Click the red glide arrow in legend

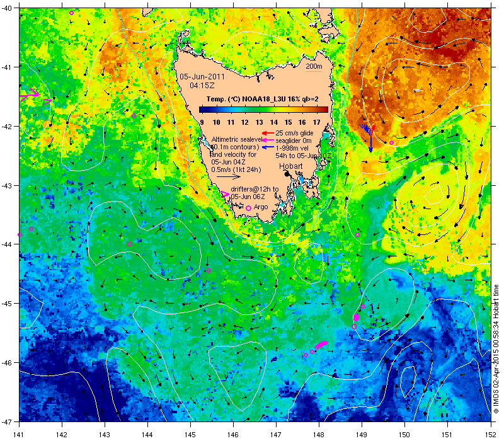pyautogui.click(x=268, y=133)
